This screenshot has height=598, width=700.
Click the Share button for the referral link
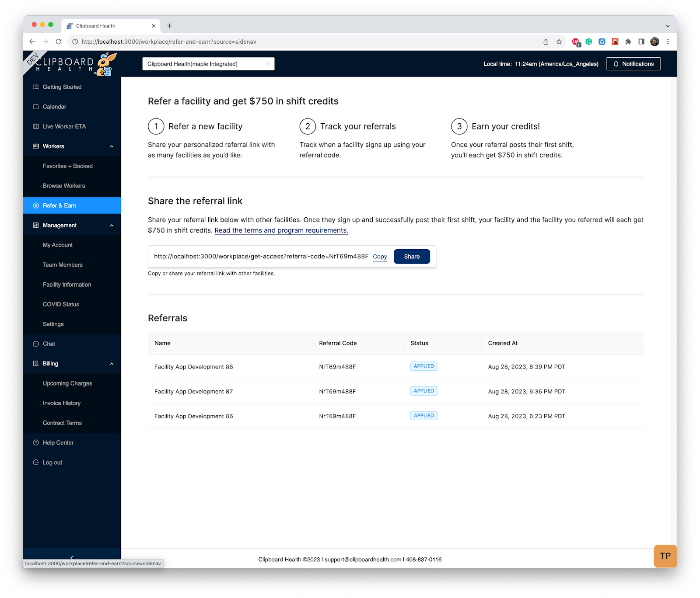click(x=411, y=257)
